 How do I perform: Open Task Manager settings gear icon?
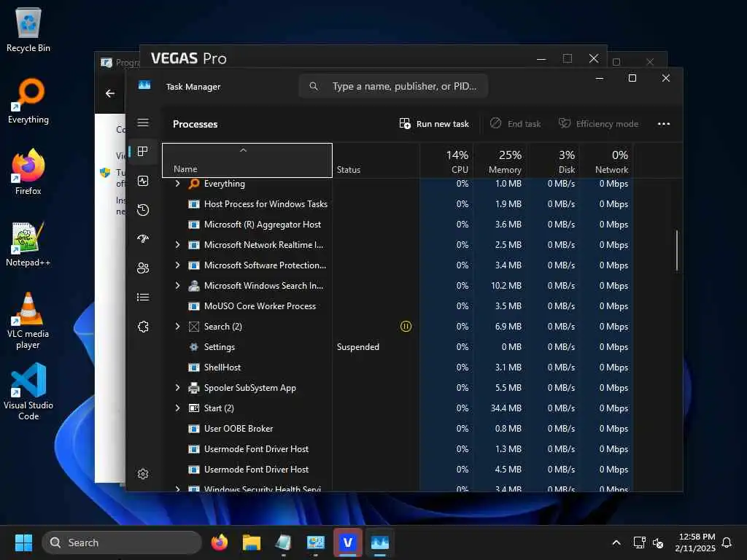tap(143, 474)
